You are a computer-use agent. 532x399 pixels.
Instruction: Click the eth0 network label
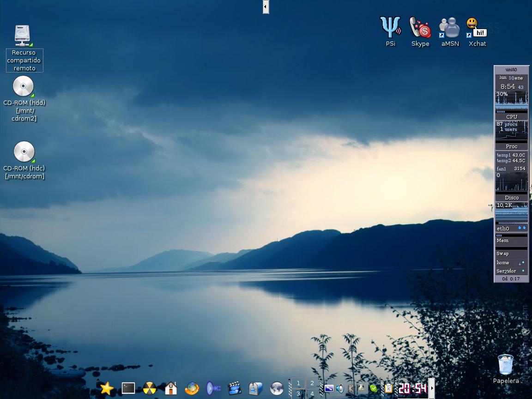click(503, 229)
